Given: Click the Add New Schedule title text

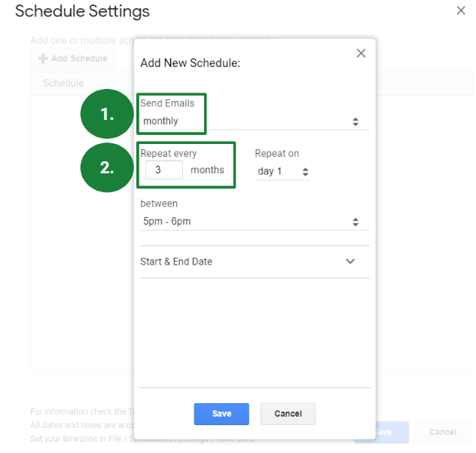Looking at the screenshot, I should coord(190,63).
